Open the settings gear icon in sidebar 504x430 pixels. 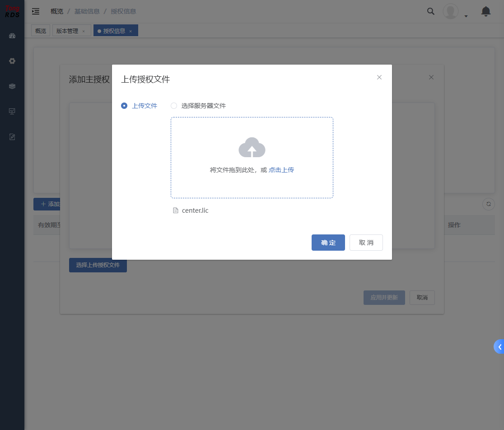click(x=12, y=61)
